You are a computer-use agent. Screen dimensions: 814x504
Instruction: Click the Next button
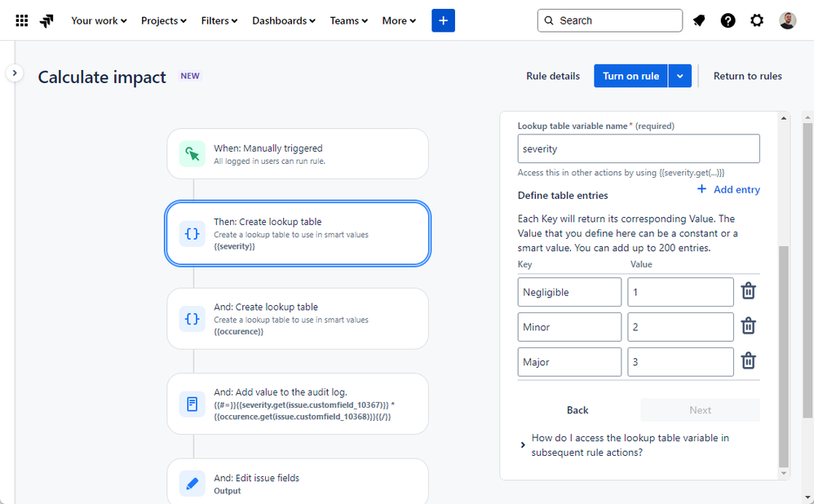point(700,410)
